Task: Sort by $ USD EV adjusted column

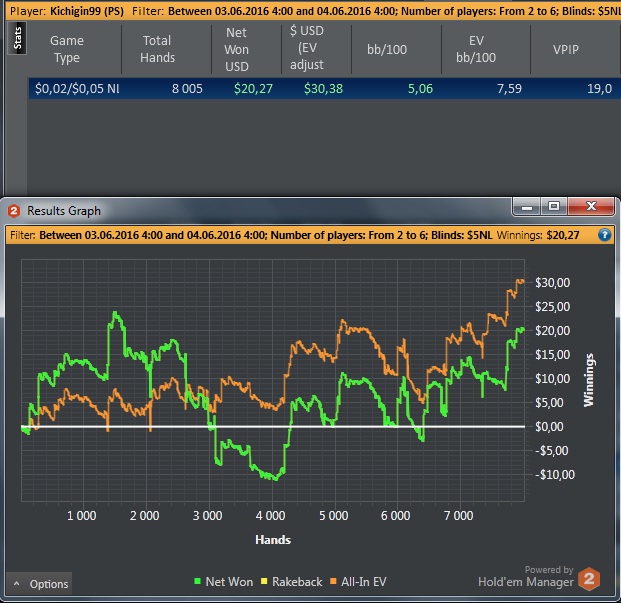Action: click(307, 49)
